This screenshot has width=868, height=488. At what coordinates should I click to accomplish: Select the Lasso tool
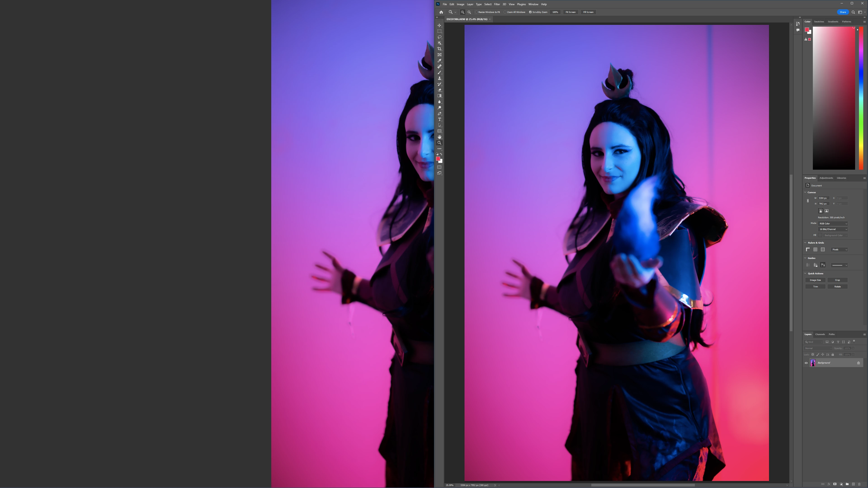tap(439, 37)
